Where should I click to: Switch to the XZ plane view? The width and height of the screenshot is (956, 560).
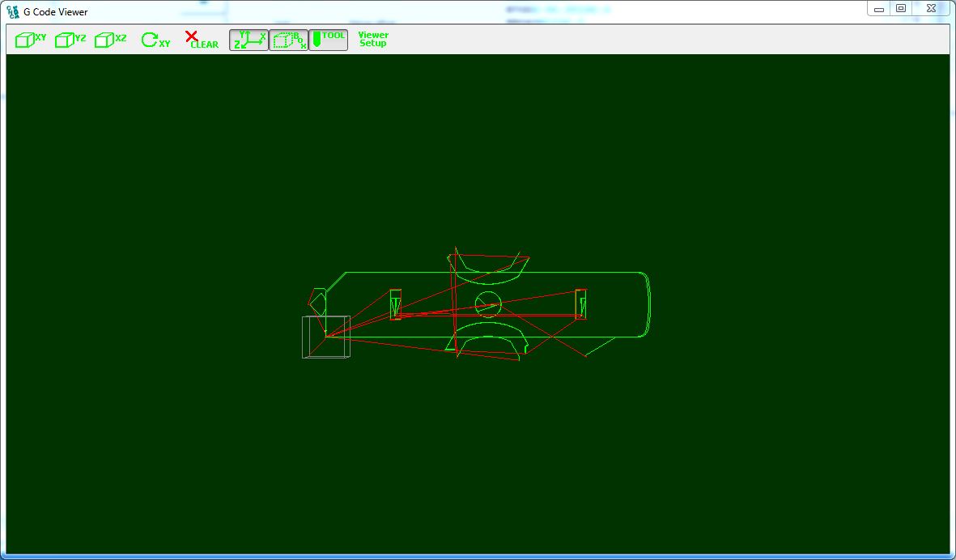click(x=110, y=40)
